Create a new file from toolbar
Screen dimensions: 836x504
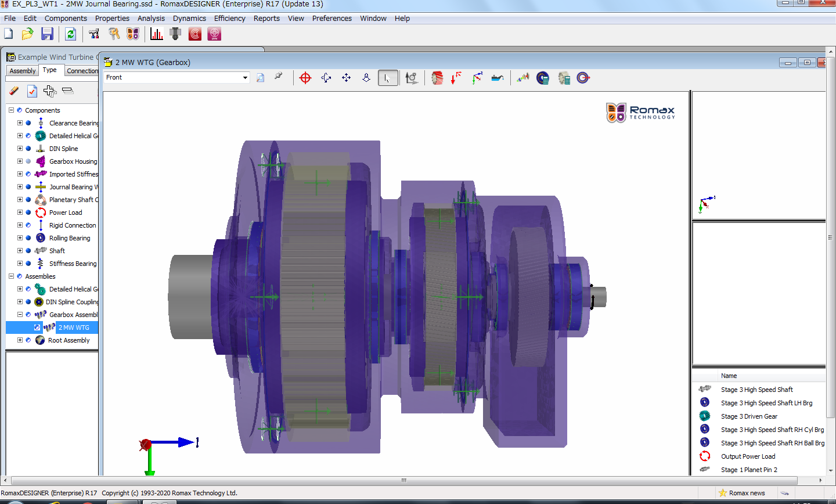[x=9, y=34]
